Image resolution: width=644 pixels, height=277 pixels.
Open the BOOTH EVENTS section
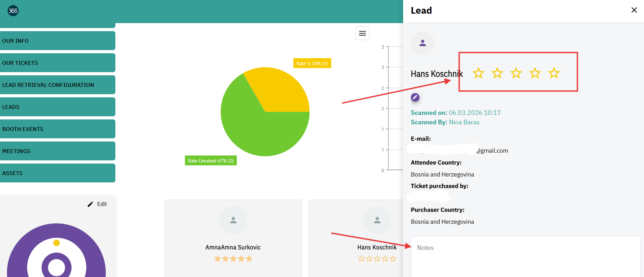pyautogui.click(x=58, y=129)
